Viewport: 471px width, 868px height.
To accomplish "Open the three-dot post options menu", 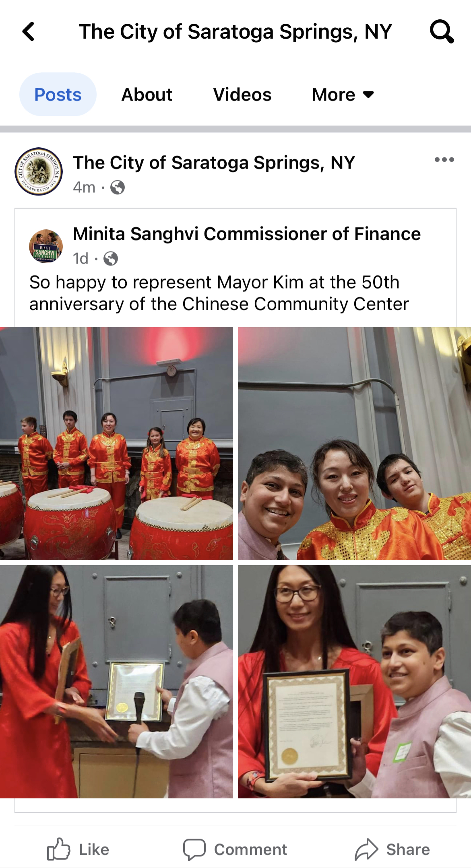I will 444,160.
